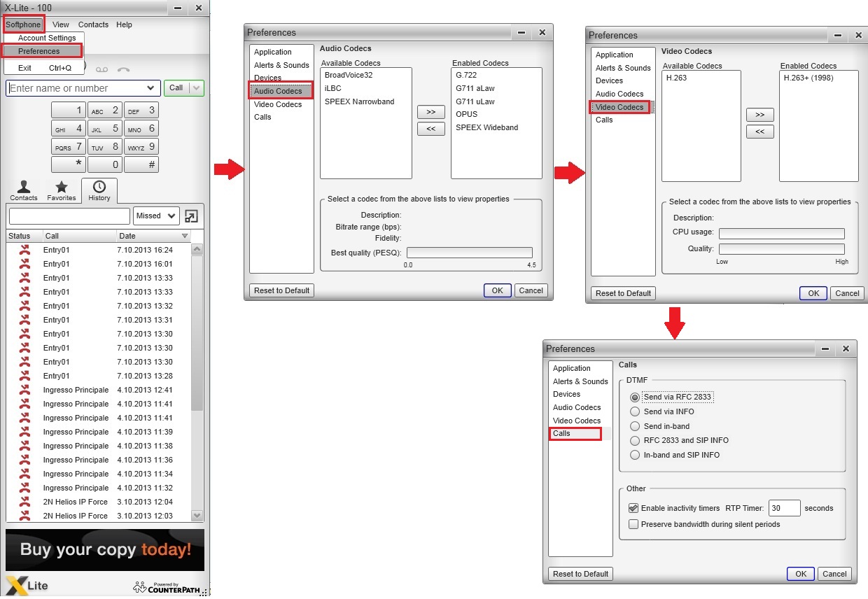This screenshot has height=599, width=868.
Task: Select the Send via INFO radio button
Action: [635, 411]
